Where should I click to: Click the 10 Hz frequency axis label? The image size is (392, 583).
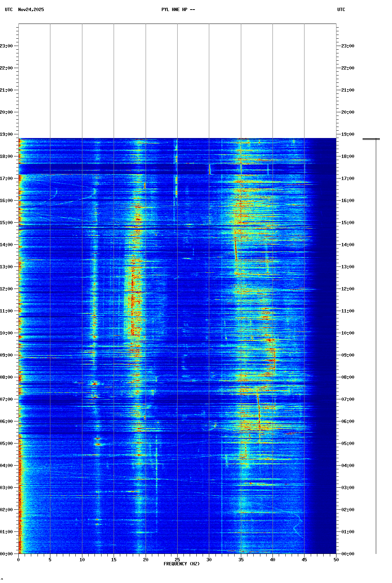click(82, 560)
